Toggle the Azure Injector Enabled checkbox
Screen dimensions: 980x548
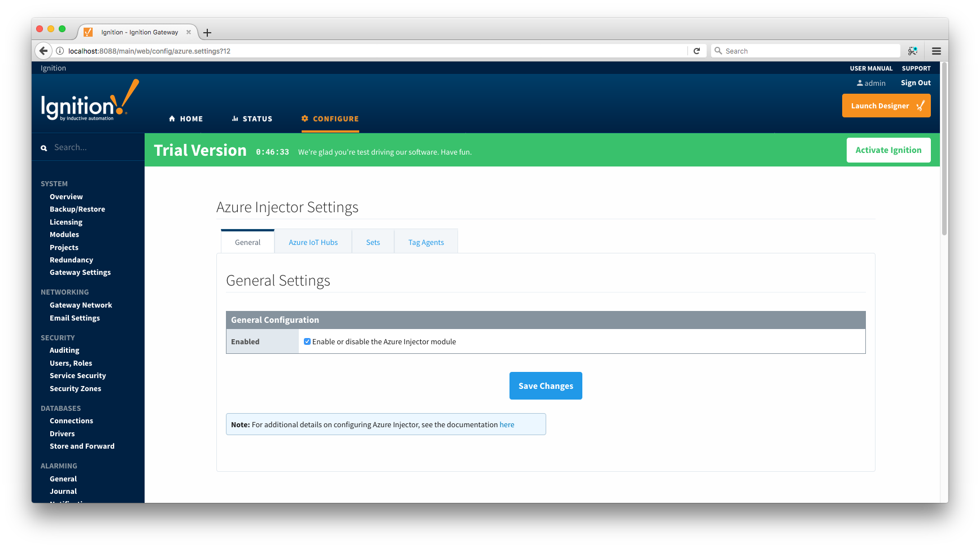point(307,341)
